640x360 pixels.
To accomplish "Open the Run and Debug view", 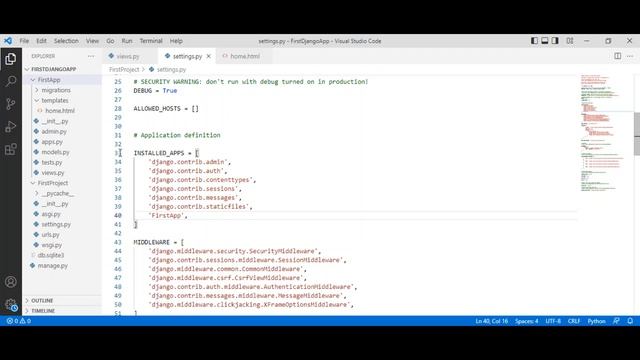I will pyautogui.click(x=11, y=127).
